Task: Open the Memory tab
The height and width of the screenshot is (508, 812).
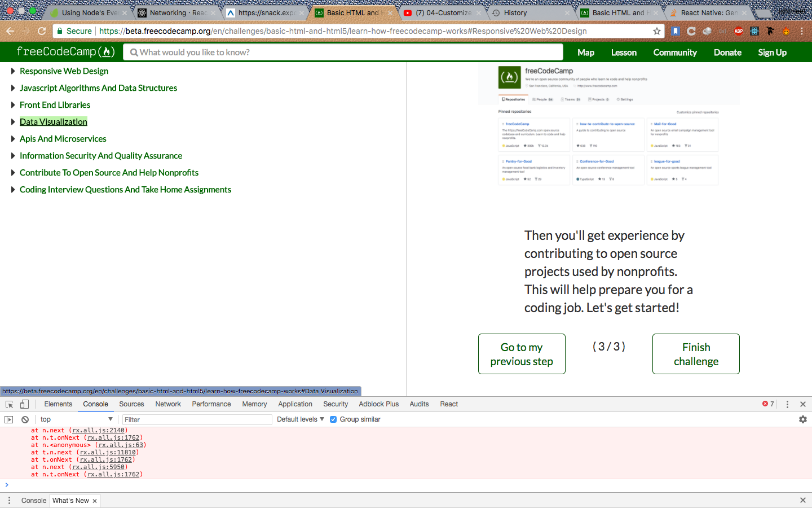Action: point(254,404)
